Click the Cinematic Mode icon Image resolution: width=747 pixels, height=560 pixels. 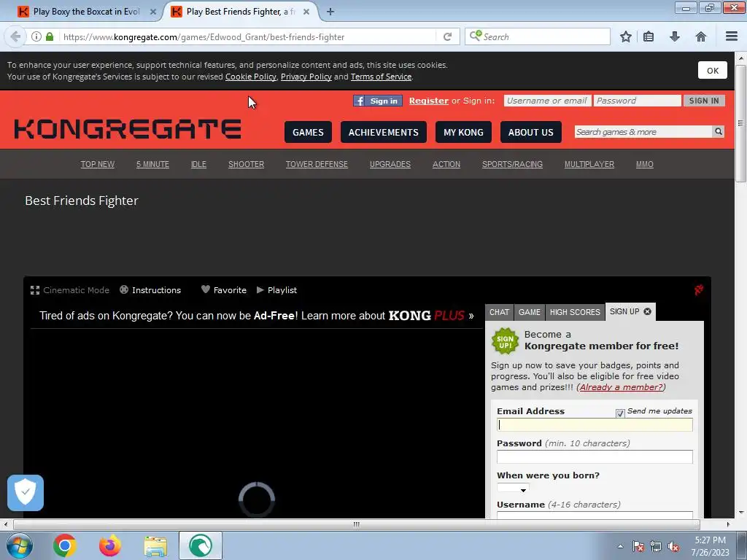tap(35, 290)
